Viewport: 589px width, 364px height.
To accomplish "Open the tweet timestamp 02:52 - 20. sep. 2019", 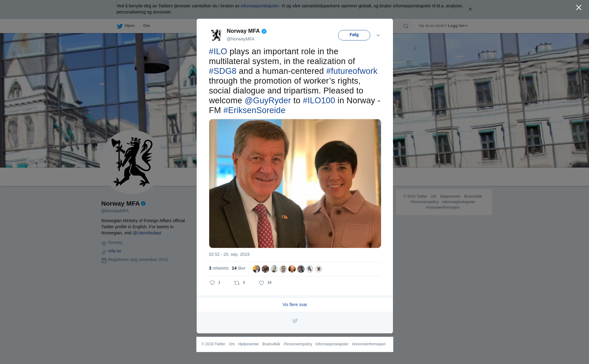I will (x=229, y=254).
